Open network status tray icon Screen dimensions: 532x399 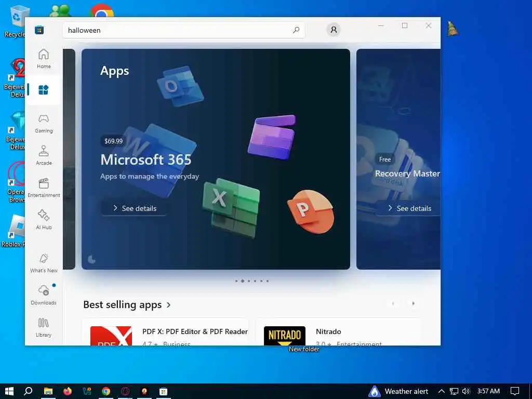pyautogui.click(x=454, y=391)
